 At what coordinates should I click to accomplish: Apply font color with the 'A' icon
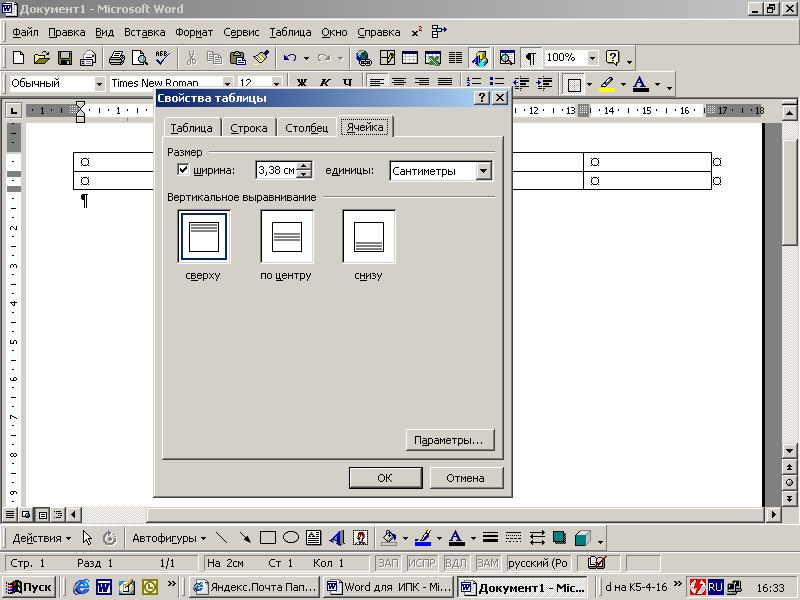click(x=640, y=84)
